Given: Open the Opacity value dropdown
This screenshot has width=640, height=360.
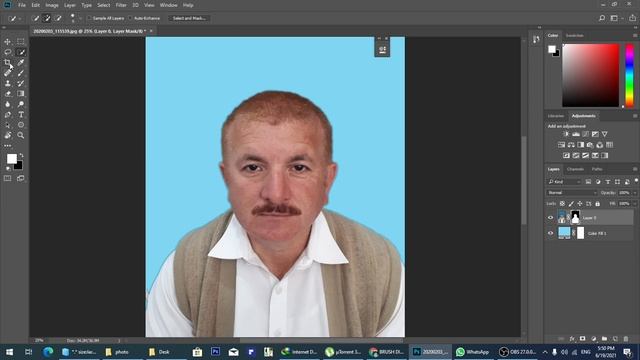Looking at the screenshot, I should [634, 193].
